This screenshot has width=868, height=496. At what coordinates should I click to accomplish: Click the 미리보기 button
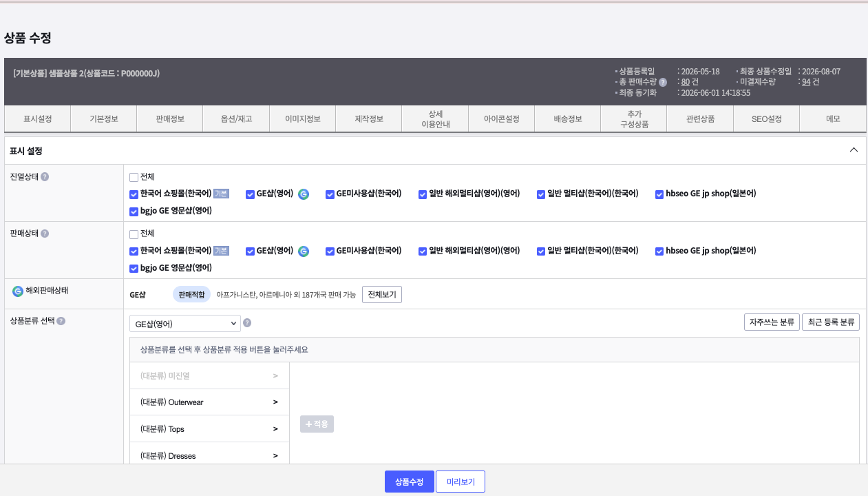pos(461,482)
